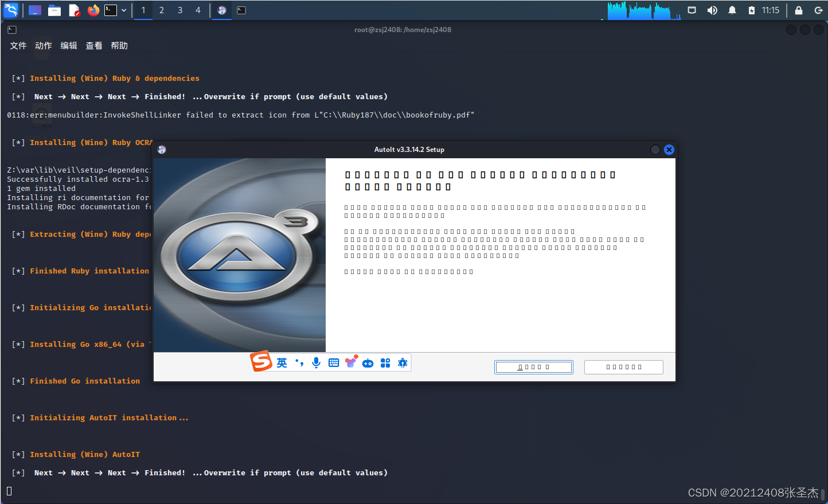
Task: Select the terminal window task in panel
Action: point(241,10)
